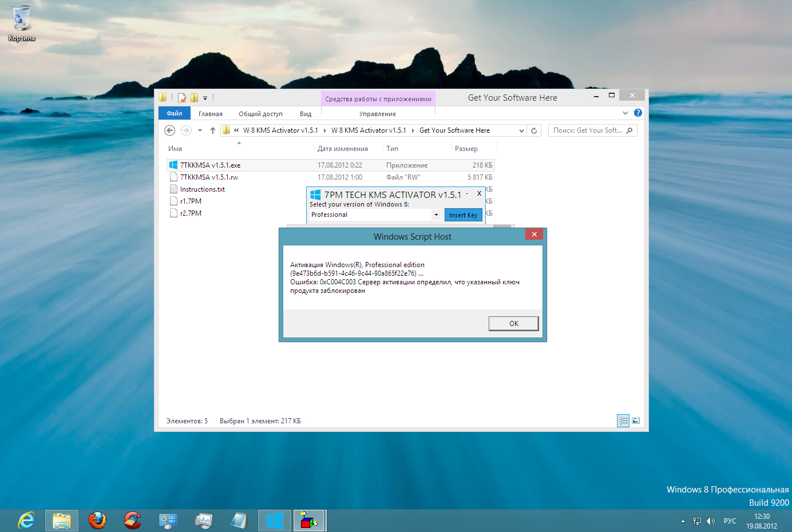The image size is (792, 532).
Task: Click the Back navigation arrow in Explorer
Action: click(x=169, y=130)
